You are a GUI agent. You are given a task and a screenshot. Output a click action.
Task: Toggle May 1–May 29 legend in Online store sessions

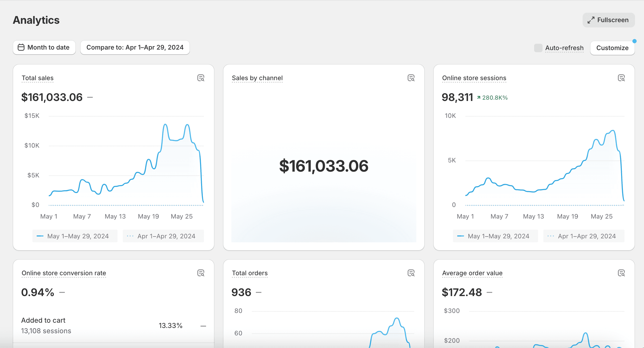(495, 236)
